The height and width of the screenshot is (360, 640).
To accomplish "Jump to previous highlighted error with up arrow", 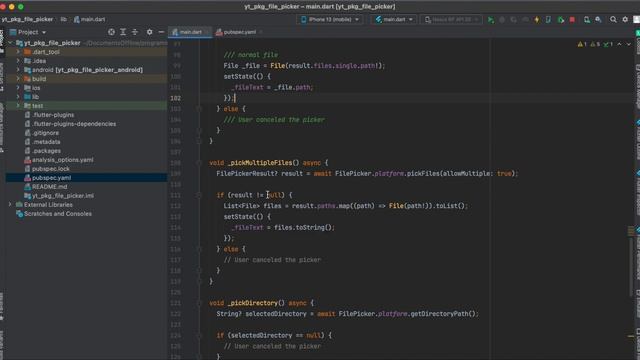I will coord(619,44).
